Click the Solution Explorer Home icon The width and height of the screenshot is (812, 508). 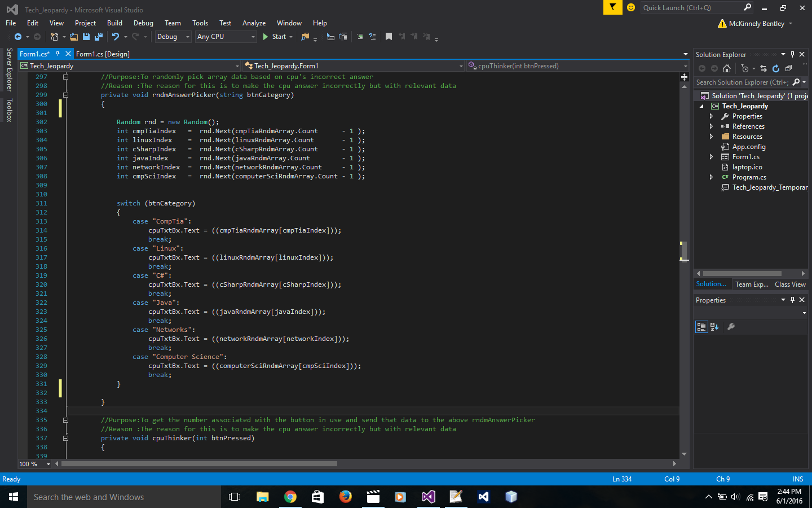(x=727, y=68)
